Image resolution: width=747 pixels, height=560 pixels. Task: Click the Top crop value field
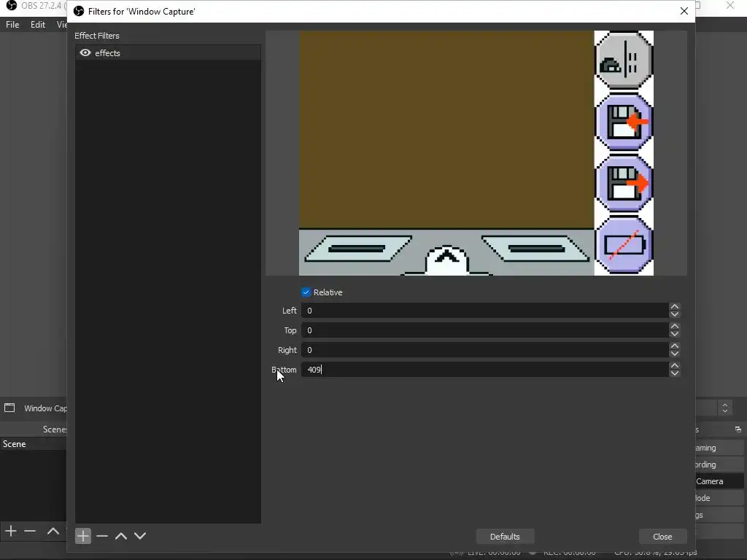tap(484, 330)
